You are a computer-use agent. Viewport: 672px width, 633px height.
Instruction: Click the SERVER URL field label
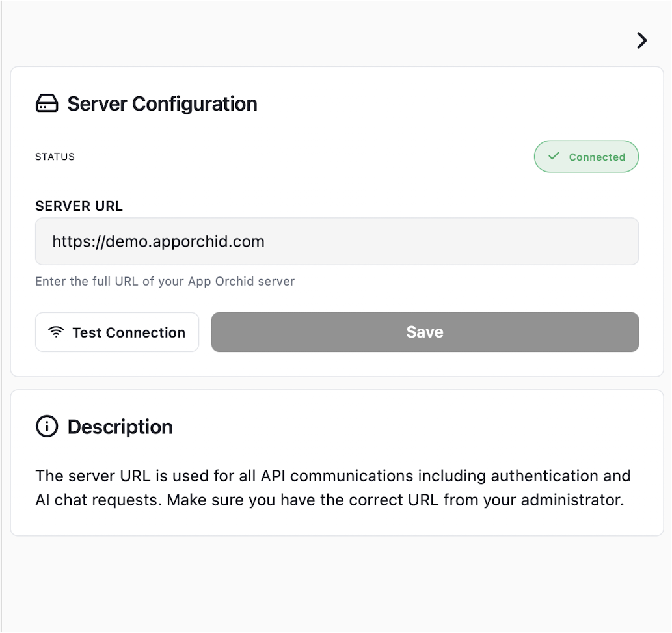coord(79,206)
